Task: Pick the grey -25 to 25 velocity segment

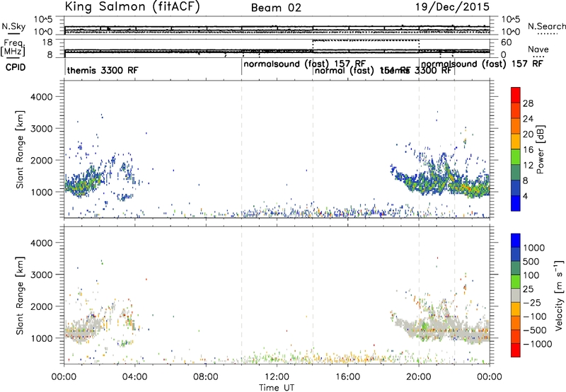Action: click(516, 295)
